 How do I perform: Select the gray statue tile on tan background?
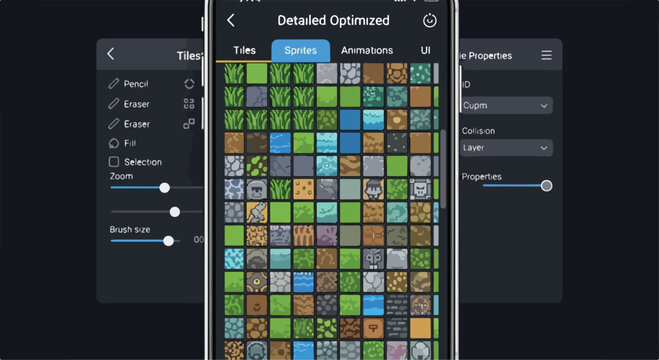click(257, 212)
